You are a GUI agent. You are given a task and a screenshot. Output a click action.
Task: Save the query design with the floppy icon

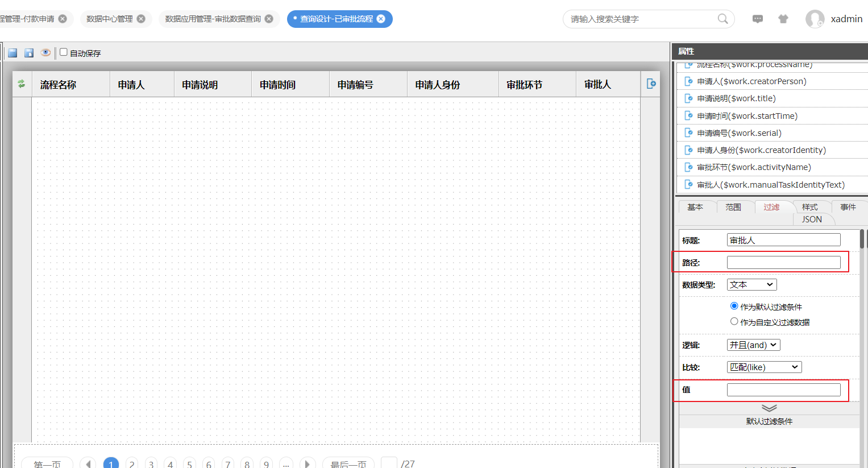tap(13, 53)
